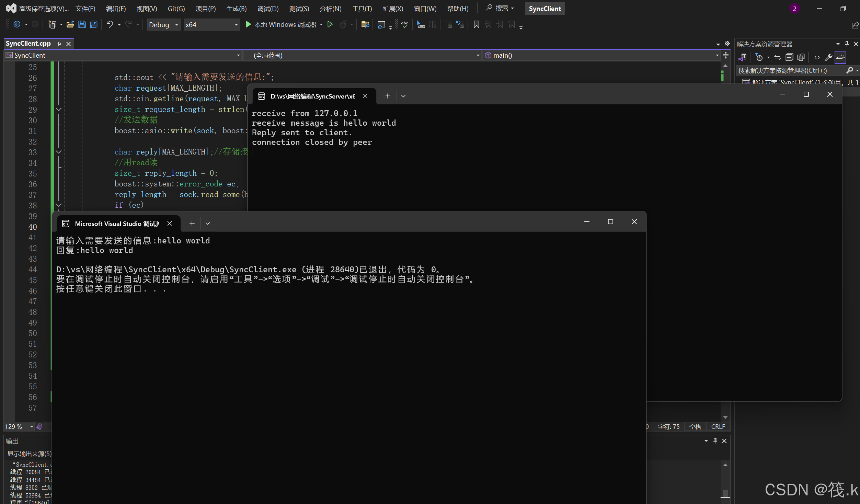Open a new terminal tab with the plus button
This screenshot has width=860, height=504.
pos(387,96)
